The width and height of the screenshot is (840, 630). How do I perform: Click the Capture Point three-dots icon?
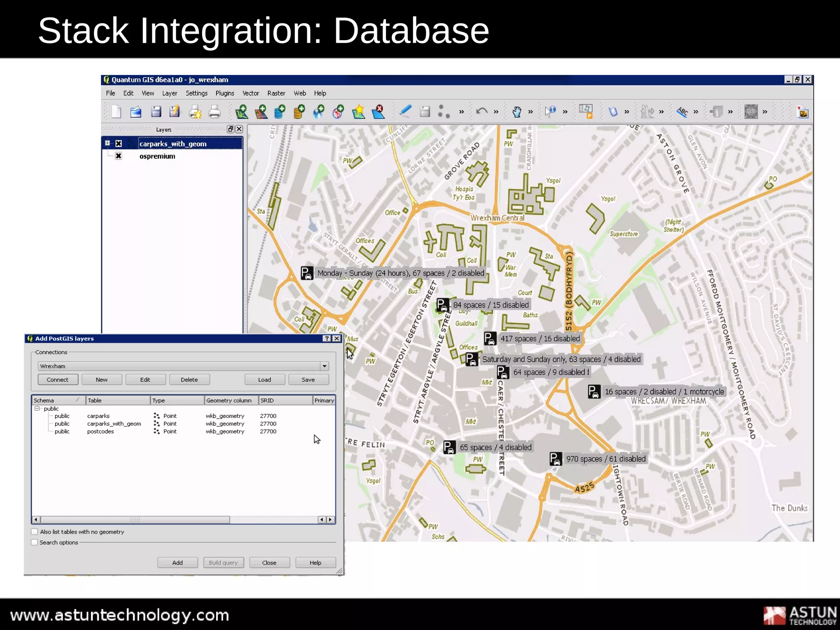(x=444, y=112)
